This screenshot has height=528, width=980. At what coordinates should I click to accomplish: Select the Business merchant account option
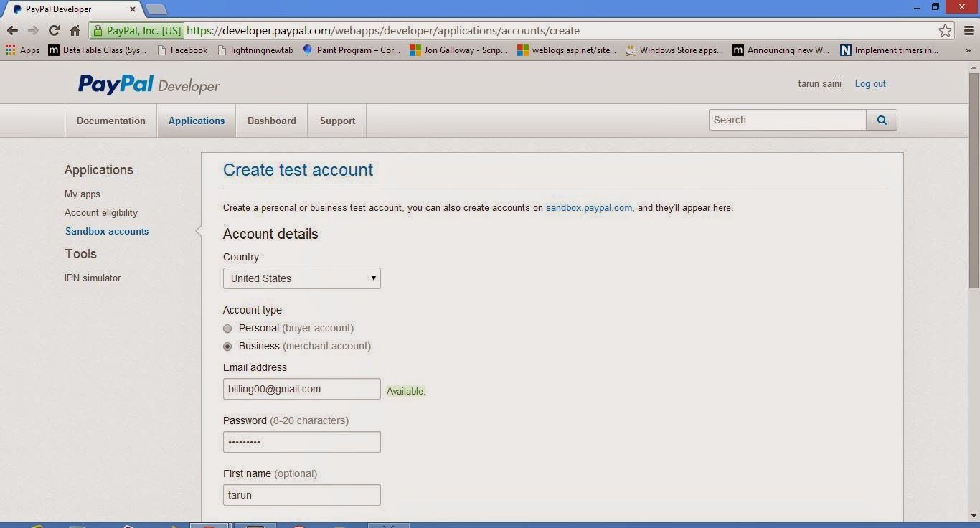pos(227,346)
